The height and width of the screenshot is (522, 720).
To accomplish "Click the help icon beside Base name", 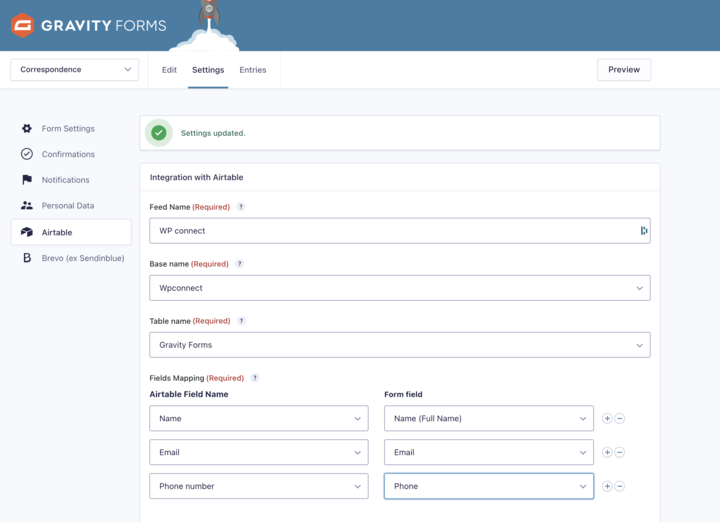I will tap(239, 264).
